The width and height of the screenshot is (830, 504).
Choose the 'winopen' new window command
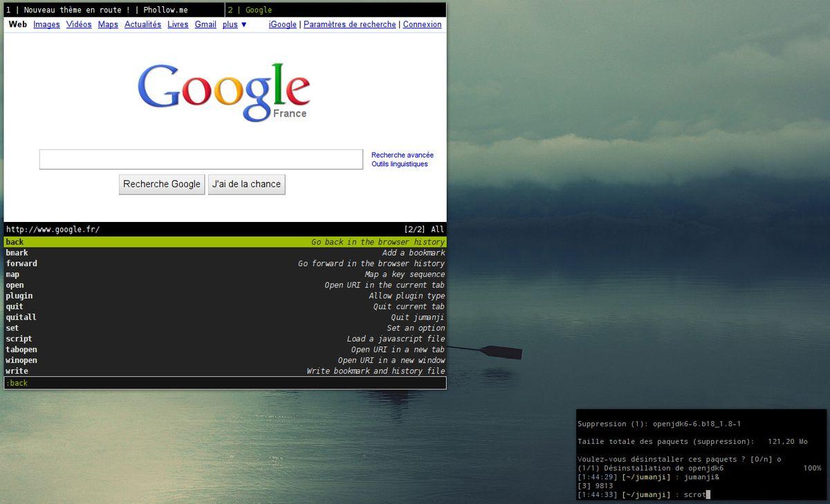(x=225, y=360)
